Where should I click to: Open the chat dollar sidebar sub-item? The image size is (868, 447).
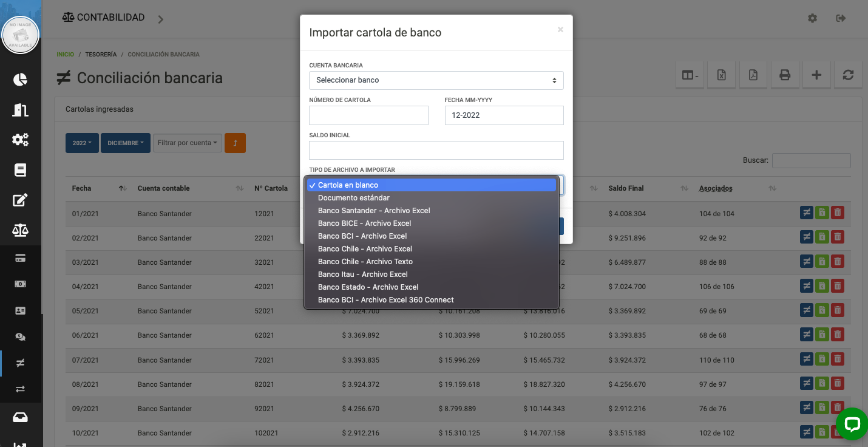click(x=21, y=336)
